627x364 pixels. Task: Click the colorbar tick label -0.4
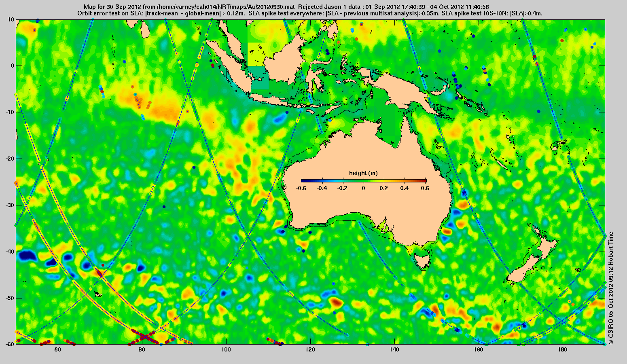(x=322, y=188)
